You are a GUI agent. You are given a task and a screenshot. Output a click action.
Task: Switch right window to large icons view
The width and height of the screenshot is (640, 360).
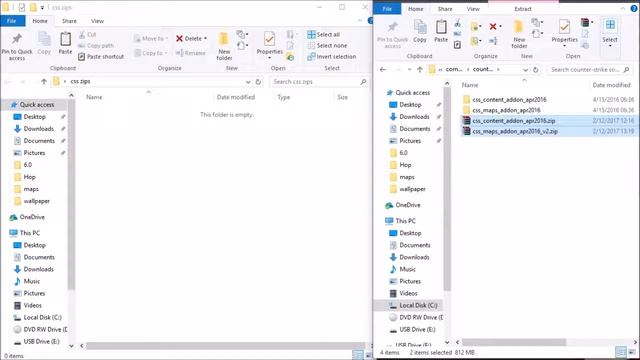click(x=632, y=352)
